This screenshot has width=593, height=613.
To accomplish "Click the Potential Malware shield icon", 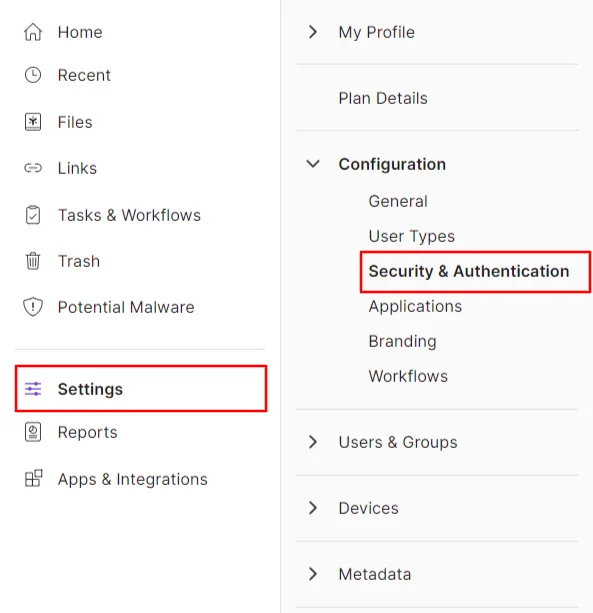I will pos(33,307).
